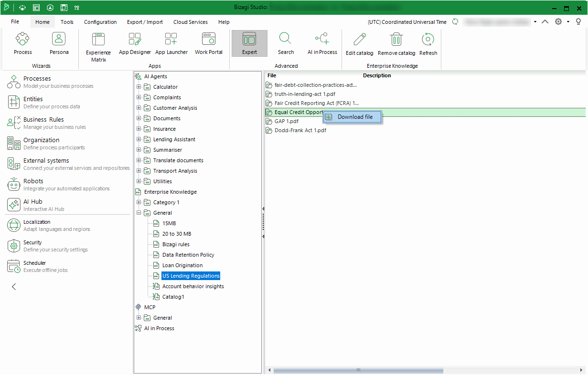Click time zone refresh icon
The width and height of the screenshot is (588, 375).
click(x=455, y=22)
